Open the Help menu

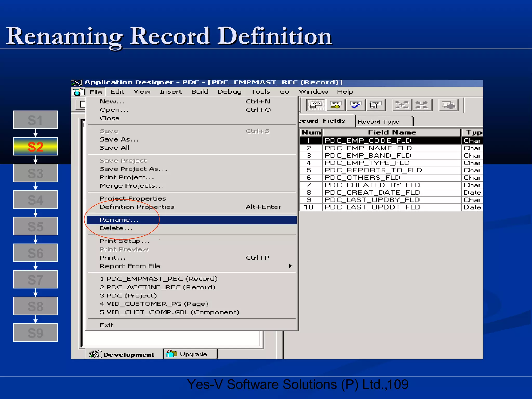345,92
